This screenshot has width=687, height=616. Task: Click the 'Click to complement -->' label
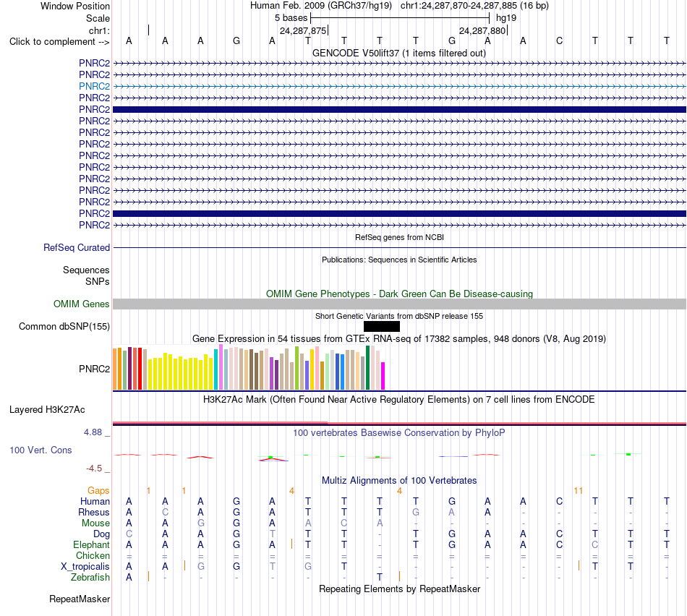(x=59, y=42)
